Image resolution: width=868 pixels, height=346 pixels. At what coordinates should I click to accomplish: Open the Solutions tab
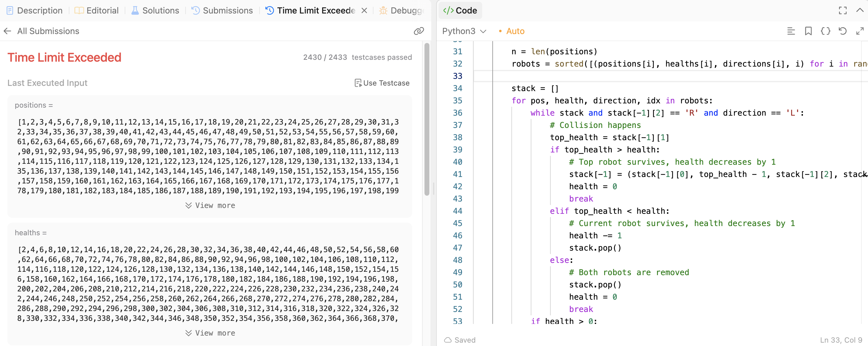[x=155, y=10]
